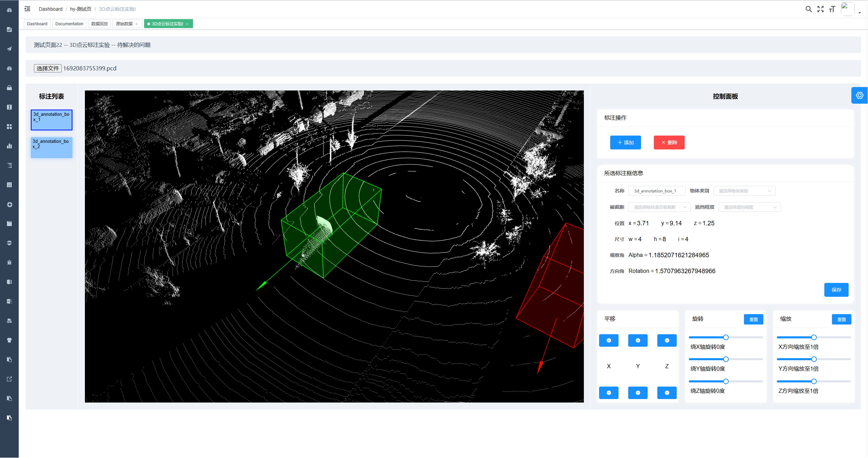Open the component grid sidebar icon
Viewport: 868px width, 458px height.
click(9, 127)
